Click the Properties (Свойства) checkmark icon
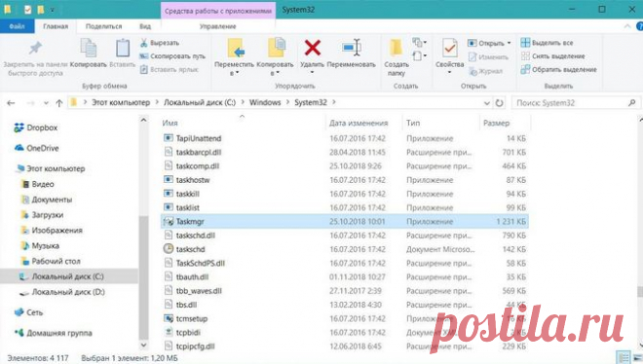 (x=450, y=49)
